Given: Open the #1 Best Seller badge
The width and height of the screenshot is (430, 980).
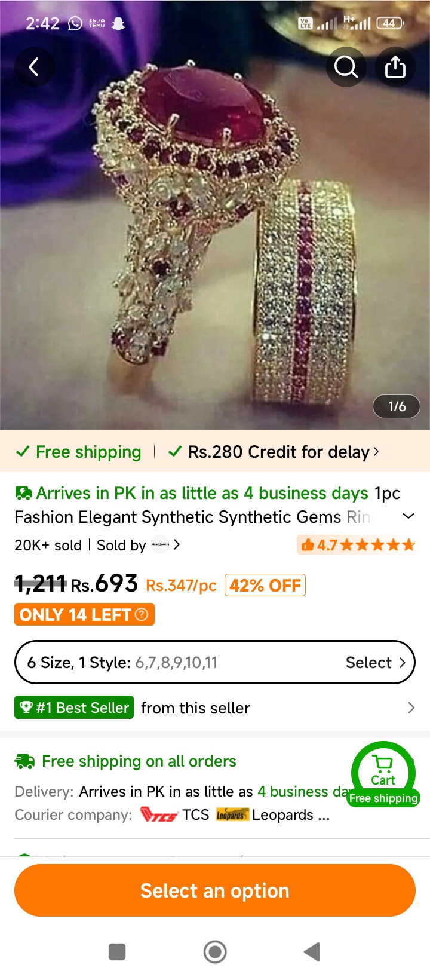Looking at the screenshot, I should [x=74, y=708].
